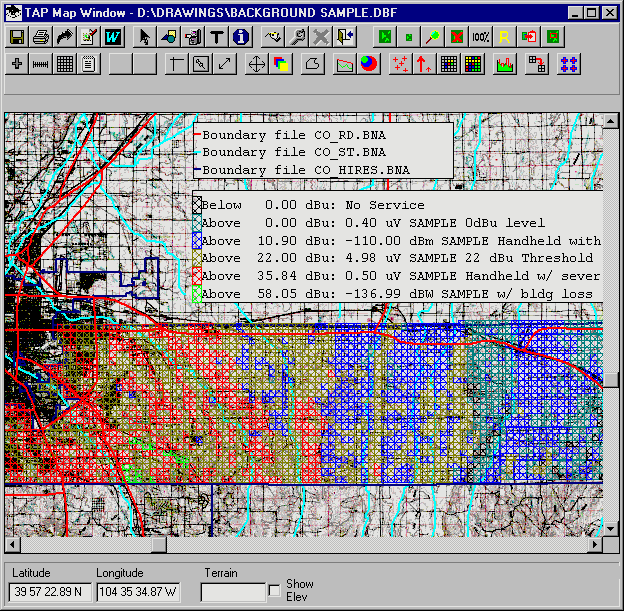
Task: Click the Save floppy disk icon
Action: [x=17, y=37]
